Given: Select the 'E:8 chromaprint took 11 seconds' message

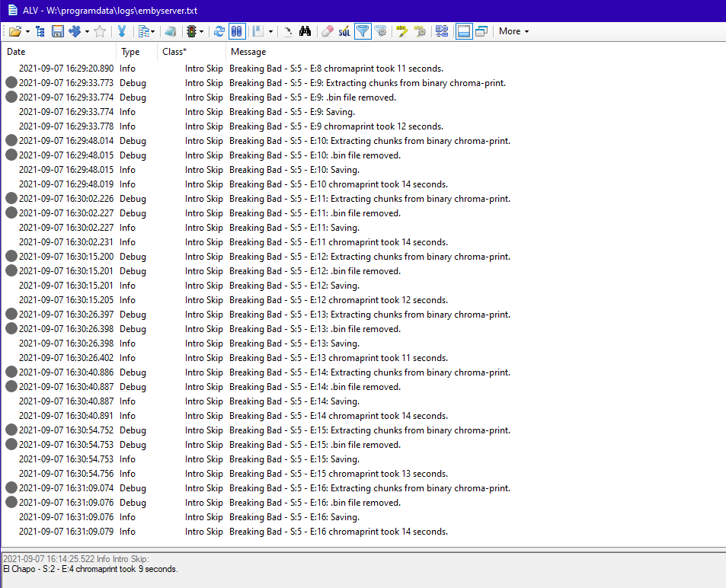Looking at the screenshot, I should pos(336,69).
